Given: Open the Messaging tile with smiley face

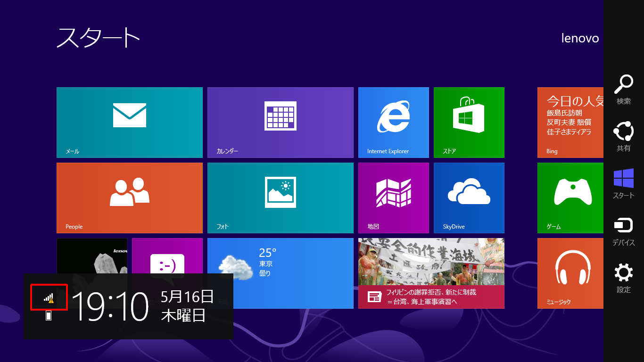Looking at the screenshot, I should 167,255.
